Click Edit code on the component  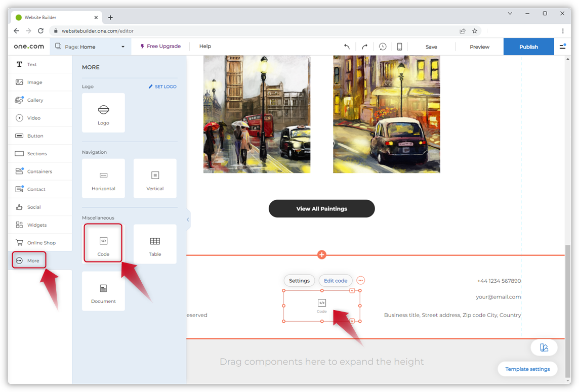point(336,281)
